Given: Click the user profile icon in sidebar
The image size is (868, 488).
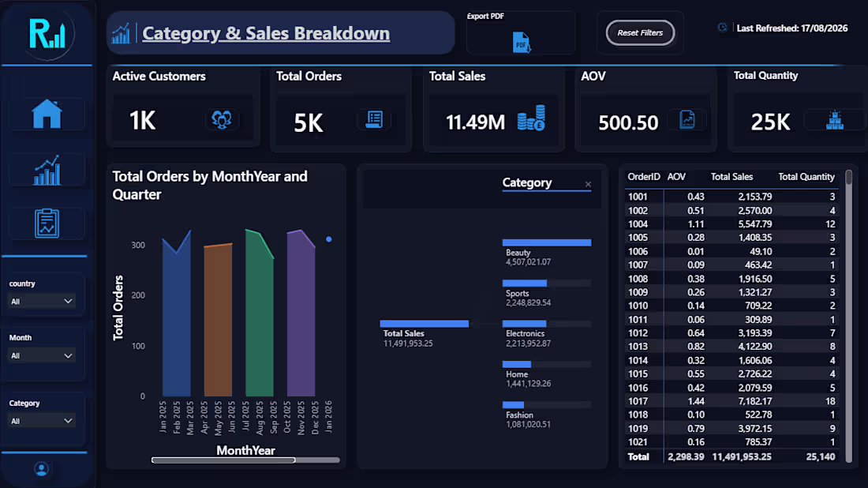Looking at the screenshot, I should [41, 469].
